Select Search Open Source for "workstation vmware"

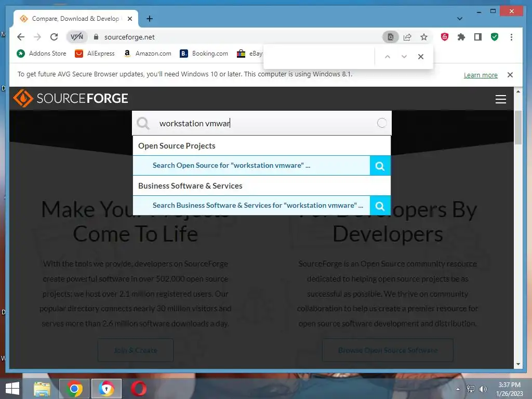[x=251, y=166]
